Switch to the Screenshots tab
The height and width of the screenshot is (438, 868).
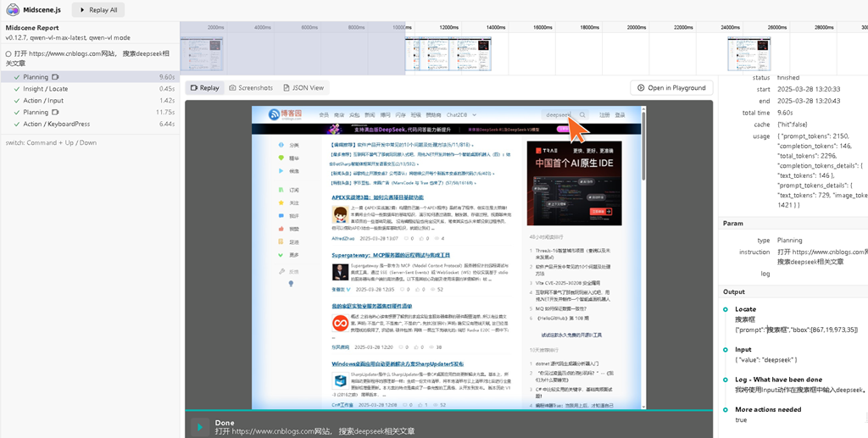[251, 87]
